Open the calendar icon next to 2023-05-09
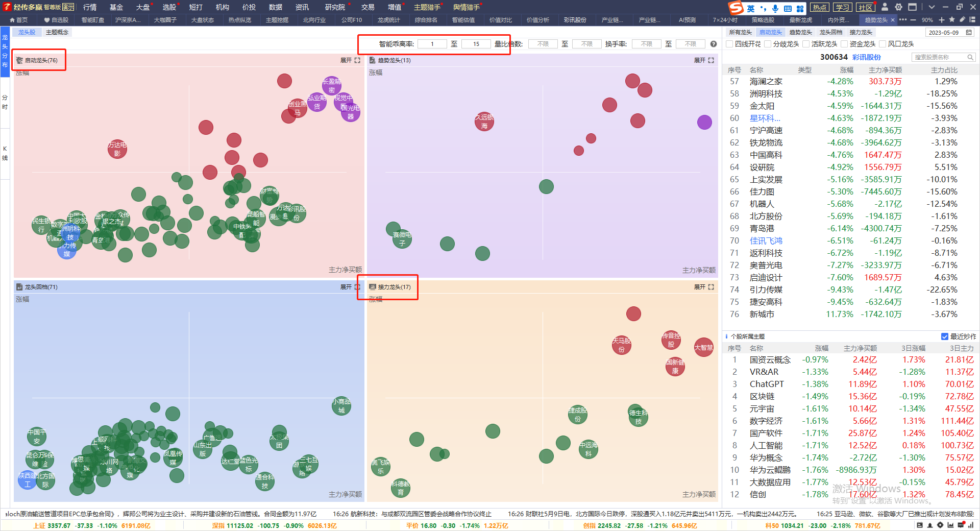Image resolution: width=980 pixels, height=531 pixels. pyautogui.click(x=969, y=32)
